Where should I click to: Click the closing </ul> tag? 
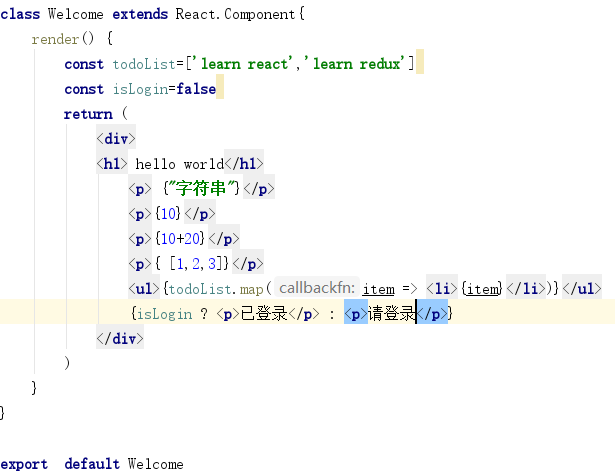click(582, 289)
